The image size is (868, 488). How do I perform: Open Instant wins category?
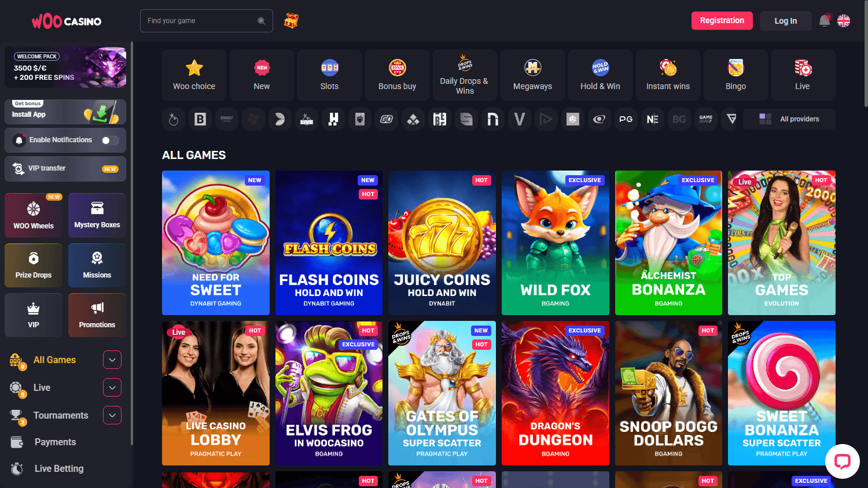click(x=668, y=75)
